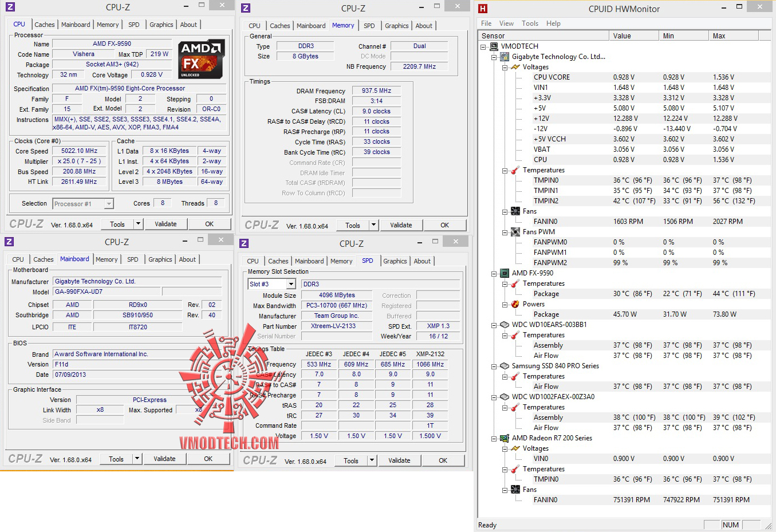Click the HWMonitor app icon in its title bar
Screen dimensions: 776x532
[483, 9]
